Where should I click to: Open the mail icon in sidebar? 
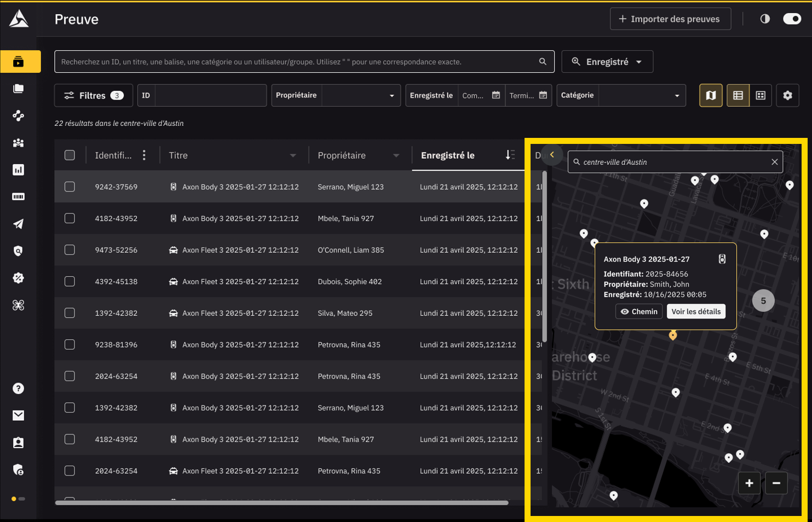(x=18, y=415)
